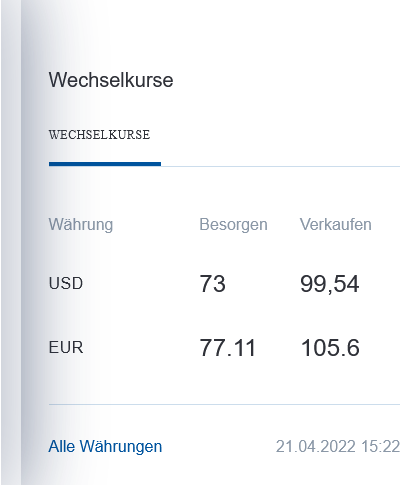This screenshot has width=400, height=485.
Task: Click the USD sell rate 99,54
Action: point(330,284)
